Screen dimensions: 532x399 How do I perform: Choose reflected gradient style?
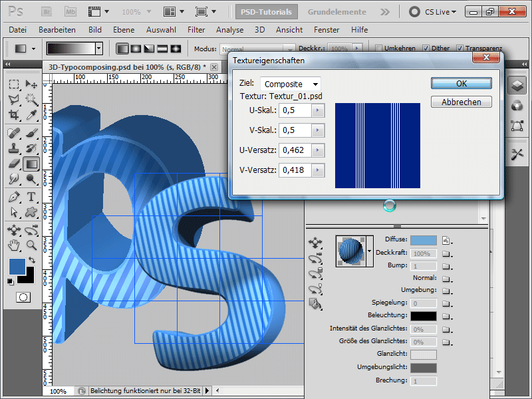click(162, 49)
